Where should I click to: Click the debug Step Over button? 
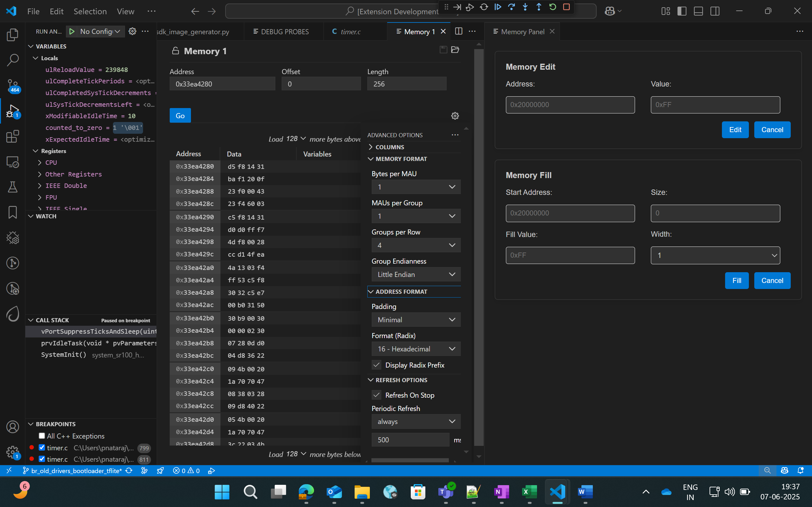pyautogui.click(x=511, y=7)
